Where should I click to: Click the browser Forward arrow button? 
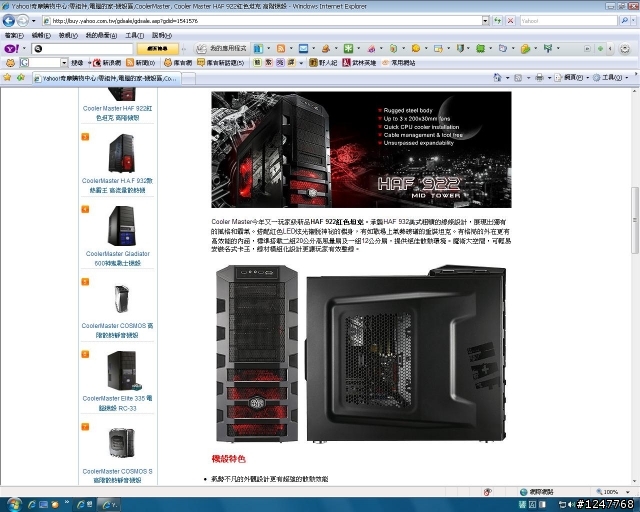coord(22,20)
